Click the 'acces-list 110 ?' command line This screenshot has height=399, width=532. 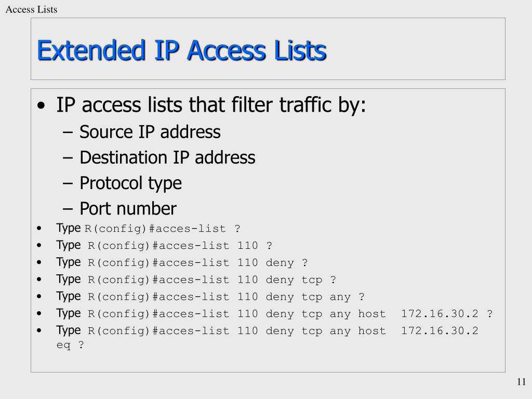(164, 245)
